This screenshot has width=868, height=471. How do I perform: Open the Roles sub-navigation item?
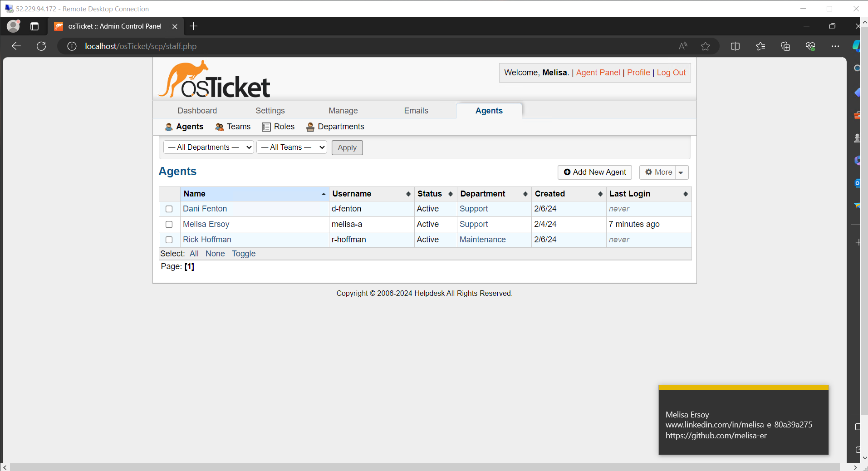279,127
